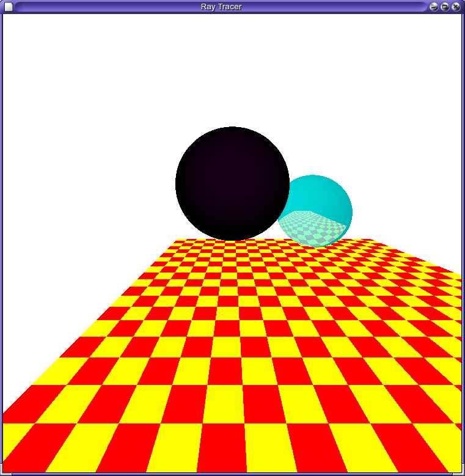The image size is (465, 476).
Task: Minimize the Ray Tracer window
Action: (x=434, y=7)
